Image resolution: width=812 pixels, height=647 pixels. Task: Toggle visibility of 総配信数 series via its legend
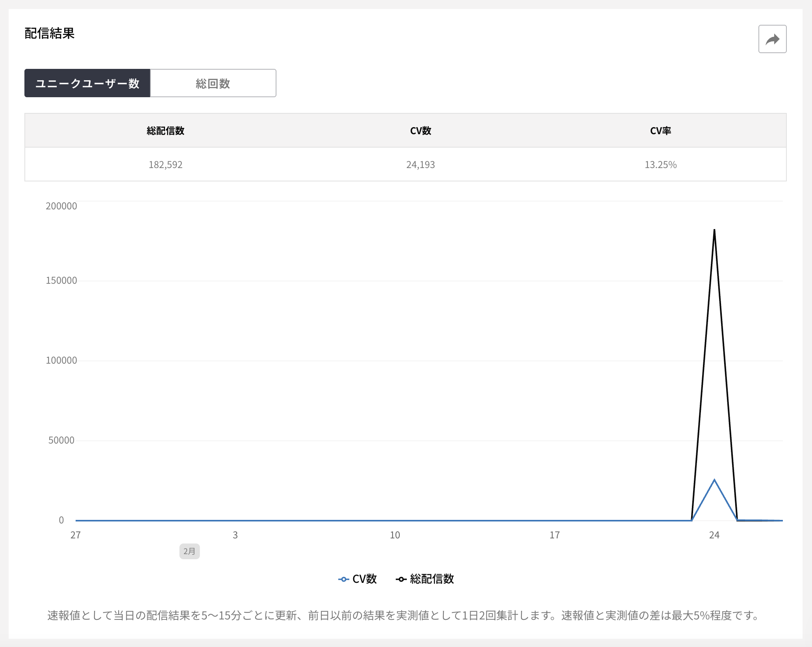425,579
